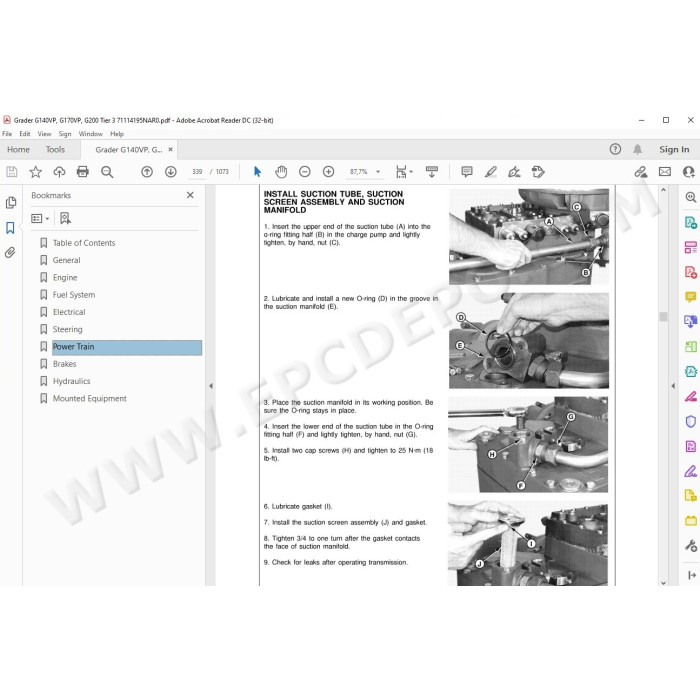The height and width of the screenshot is (700, 700).
Task: Open the Electrical bookmark
Action: point(69,312)
